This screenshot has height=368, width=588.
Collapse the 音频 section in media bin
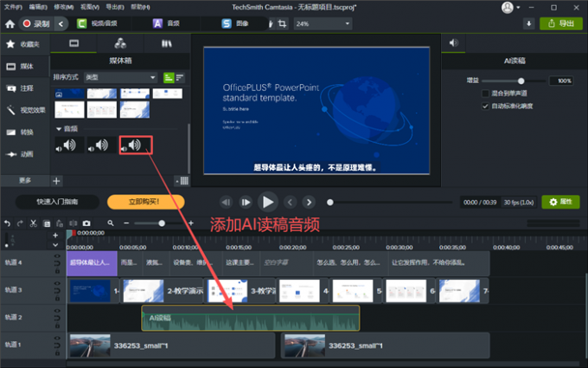(x=59, y=129)
